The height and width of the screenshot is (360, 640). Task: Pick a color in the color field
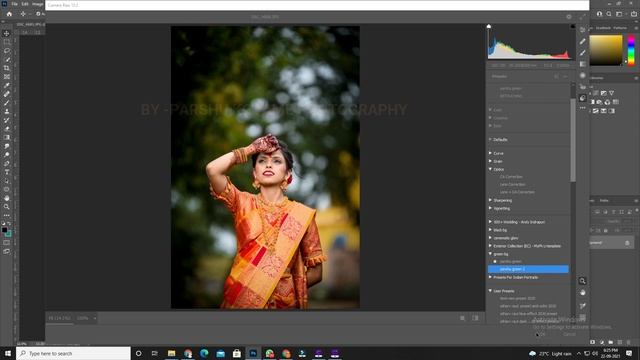pos(606,50)
